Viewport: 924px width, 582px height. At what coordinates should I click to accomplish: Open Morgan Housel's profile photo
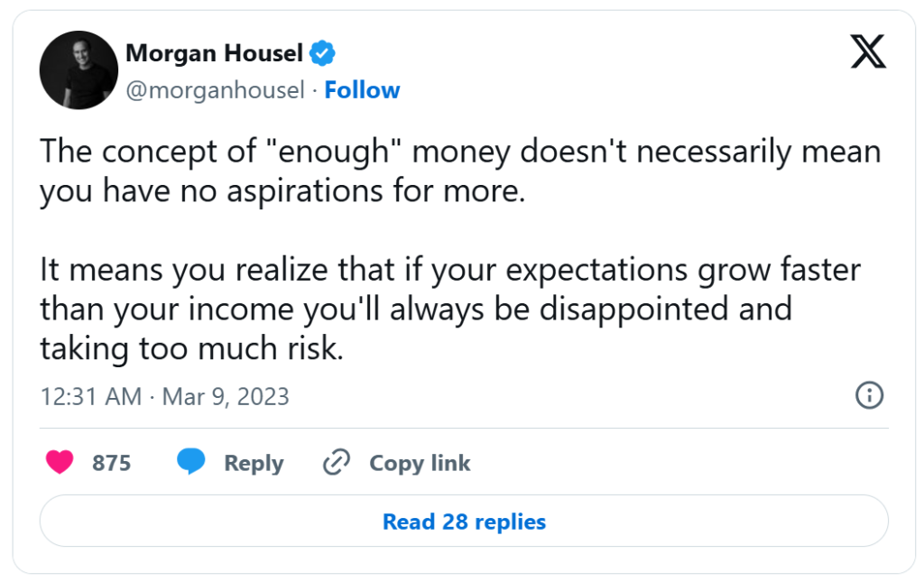tap(79, 70)
